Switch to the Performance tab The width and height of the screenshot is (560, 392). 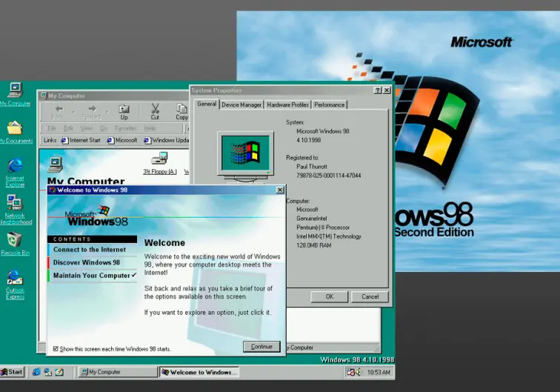329,104
